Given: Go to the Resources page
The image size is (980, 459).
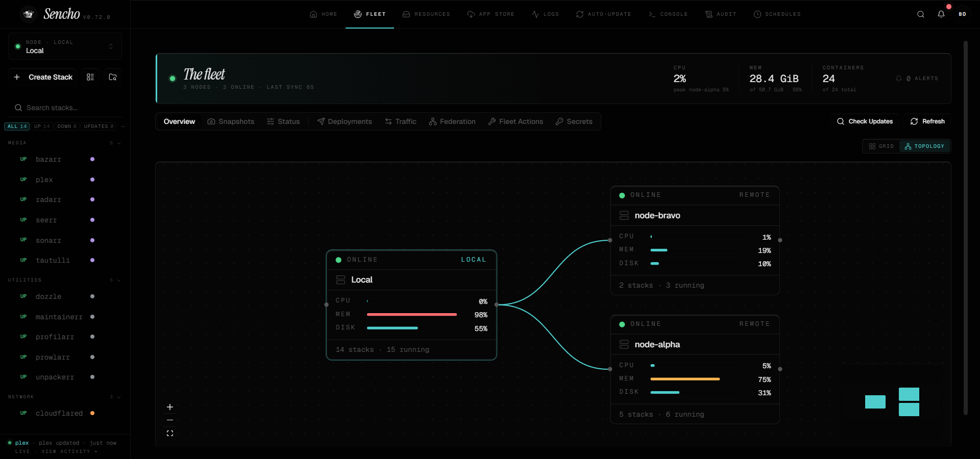Looking at the screenshot, I should click(x=426, y=14).
